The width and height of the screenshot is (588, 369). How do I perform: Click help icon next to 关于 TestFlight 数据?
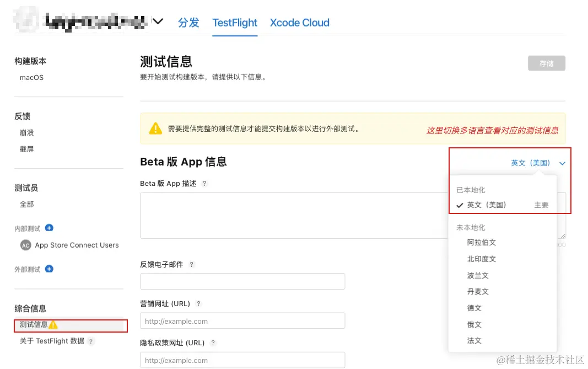click(90, 341)
